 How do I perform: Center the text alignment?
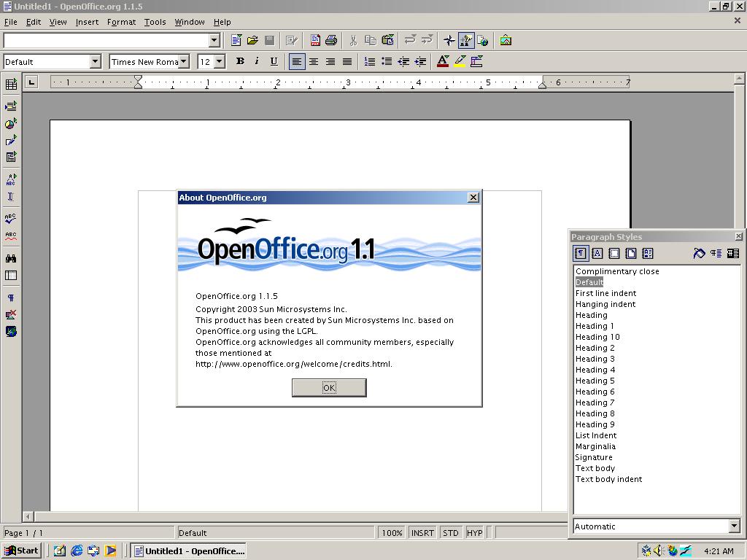(314, 61)
